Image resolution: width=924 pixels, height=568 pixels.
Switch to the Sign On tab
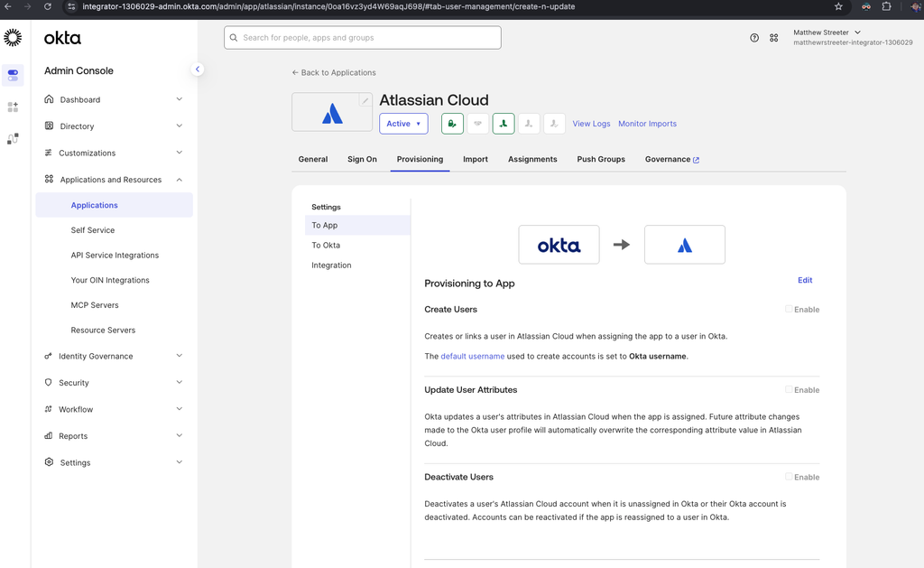tap(362, 159)
